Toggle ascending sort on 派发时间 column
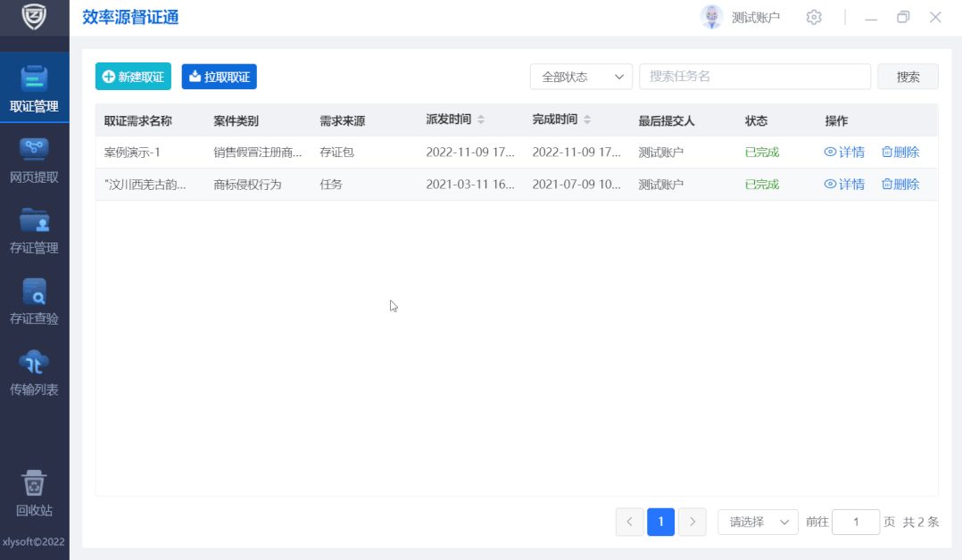Viewport: 962px width, 560px height. coord(483,115)
